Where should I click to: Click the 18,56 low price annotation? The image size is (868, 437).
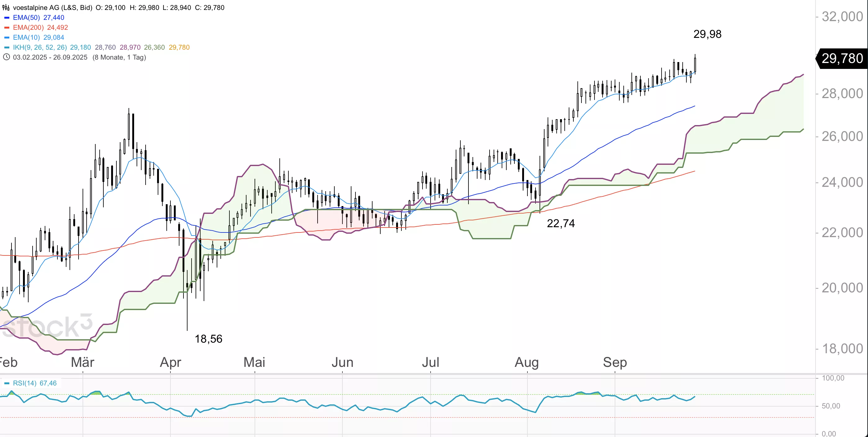pyautogui.click(x=208, y=339)
